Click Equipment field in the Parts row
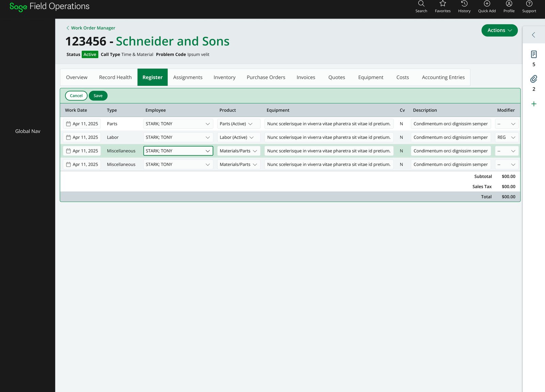 coord(329,124)
